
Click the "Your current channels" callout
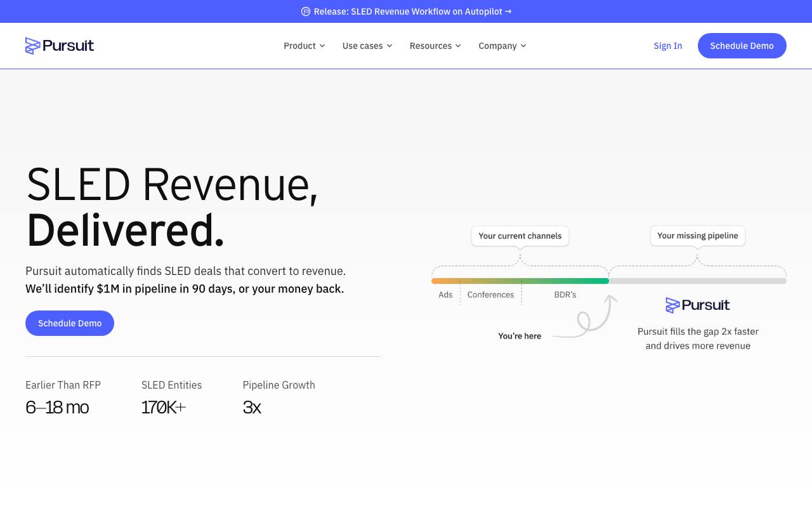[520, 236]
